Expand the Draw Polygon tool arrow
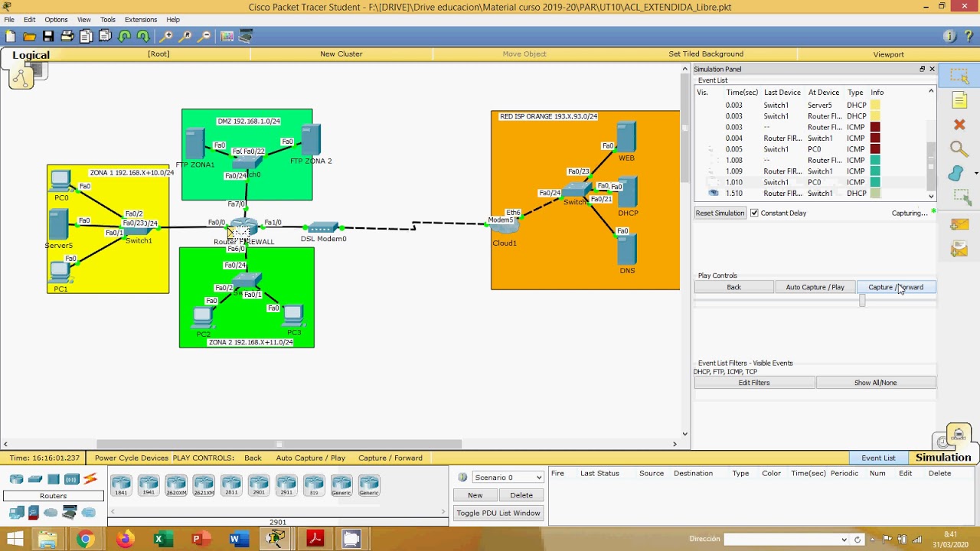The width and height of the screenshot is (980, 551). coord(976,174)
